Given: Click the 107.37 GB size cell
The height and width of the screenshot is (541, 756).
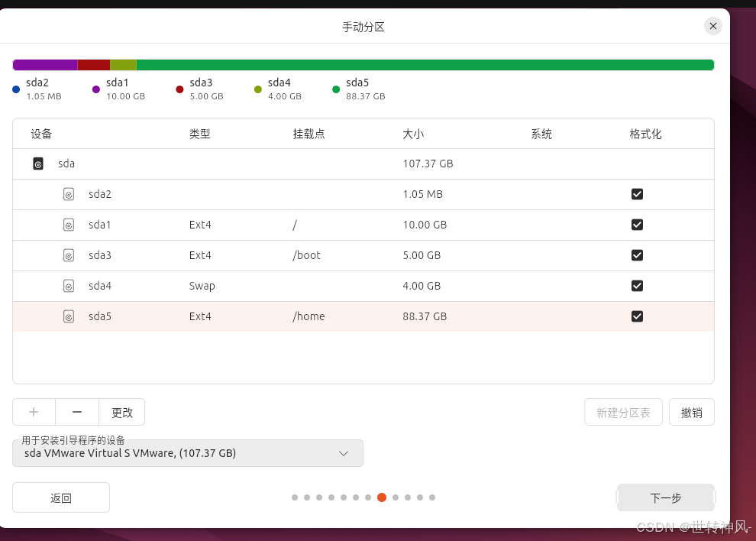Looking at the screenshot, I should [x=428, y=164].
